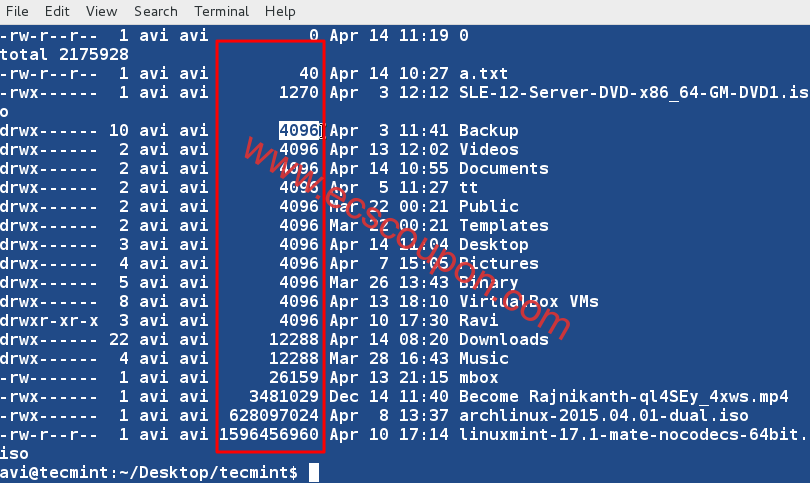This screenshot has width=810, height=485.
Task: Click the a.txt file name
Action: 484,73
